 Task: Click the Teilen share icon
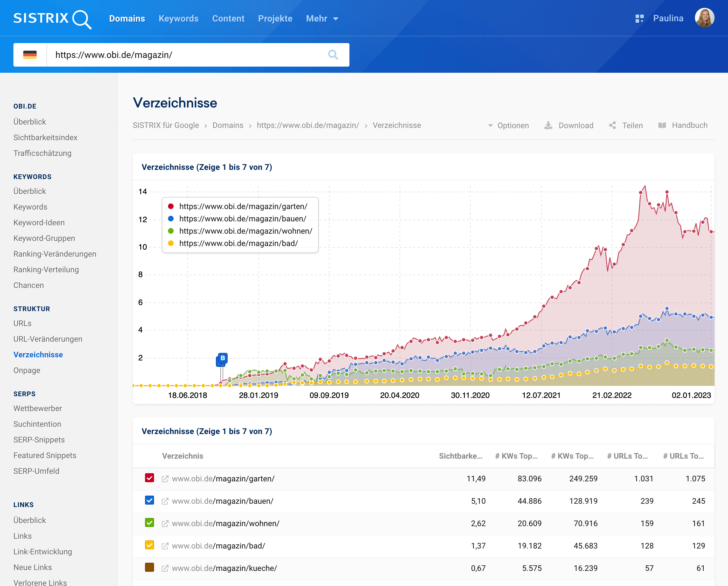click(x=612, y=126)
